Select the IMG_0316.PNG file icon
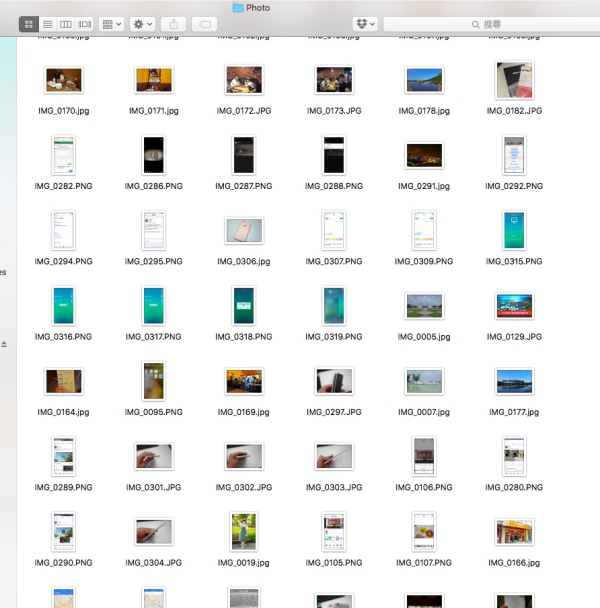The width and height of the screenshot is (600, 608). pos(64,306)
